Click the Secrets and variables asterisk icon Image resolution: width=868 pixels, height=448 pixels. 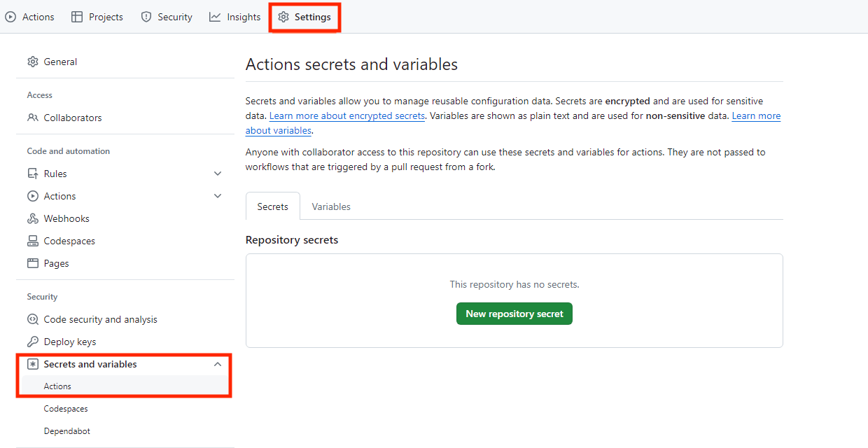click(x=33, y=364)
